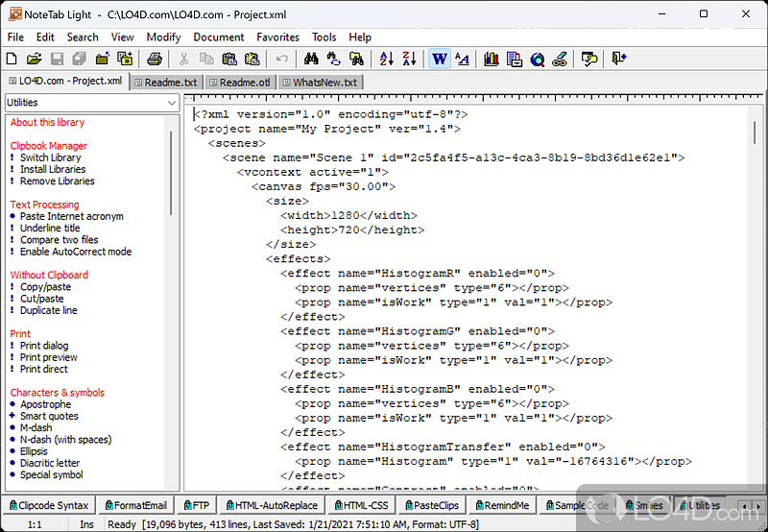Viewport: 768px width, 532px height.
Task: Select the HTML-CSS clipbook tab
Action: pyautogui.click(x=364, y=505)
